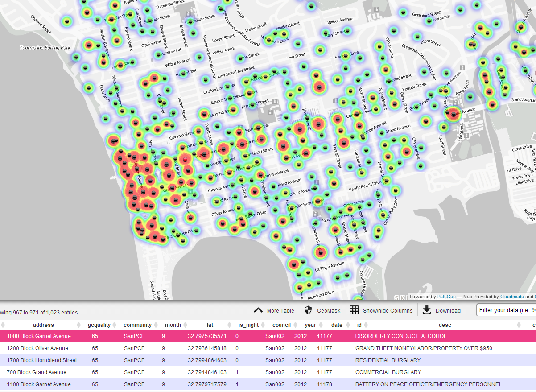Sort by the desc column header
Viewport: 536px width, 392px height.
pyautogui.click(x=445, y=325)
